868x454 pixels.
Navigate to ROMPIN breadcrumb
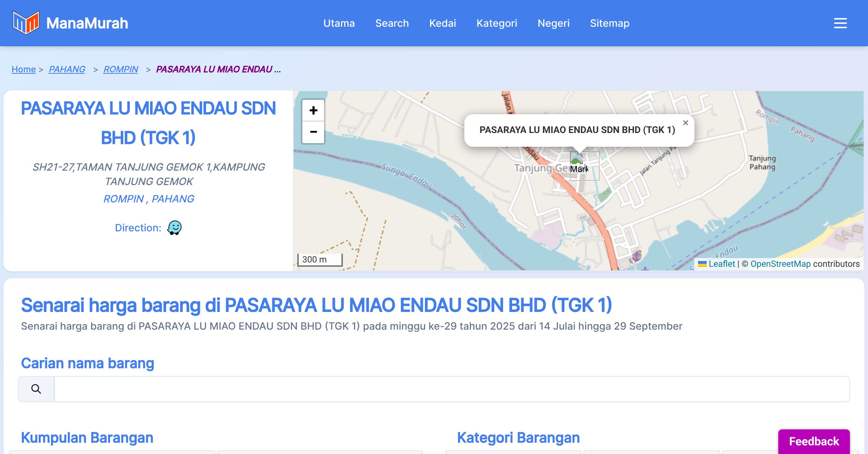120,69
